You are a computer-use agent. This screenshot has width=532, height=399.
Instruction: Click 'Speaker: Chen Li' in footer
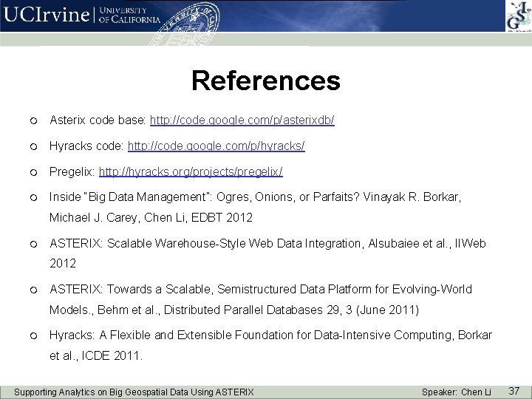(x=457, y=392)
